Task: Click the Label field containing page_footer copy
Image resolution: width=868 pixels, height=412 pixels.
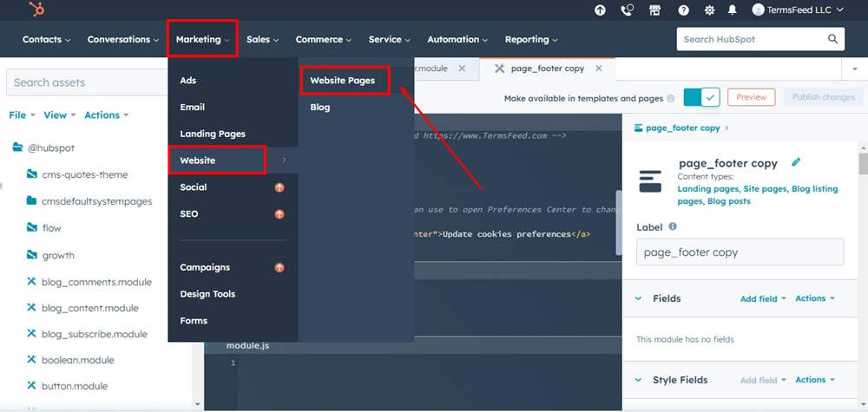Action: [740, 252]
